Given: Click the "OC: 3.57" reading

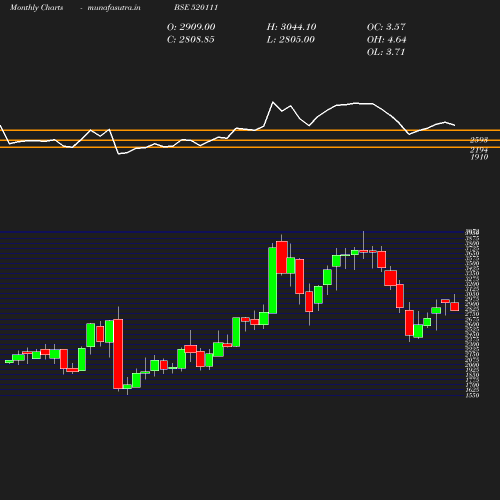Looking at the screenshot, I should (x=386, y=27).
